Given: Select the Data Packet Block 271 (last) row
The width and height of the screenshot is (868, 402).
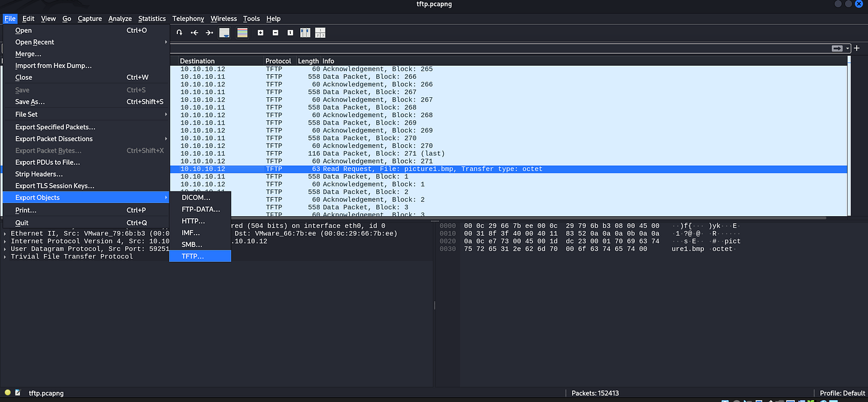Looking at the screenshot, I should click(507, 154).
